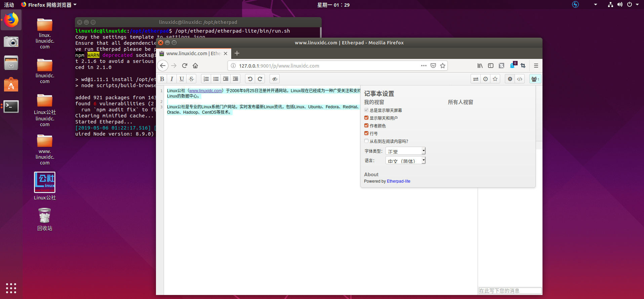This screenshot has height=299, width=644.
Task: Switch to Terminal in dock
Action: 11,106
